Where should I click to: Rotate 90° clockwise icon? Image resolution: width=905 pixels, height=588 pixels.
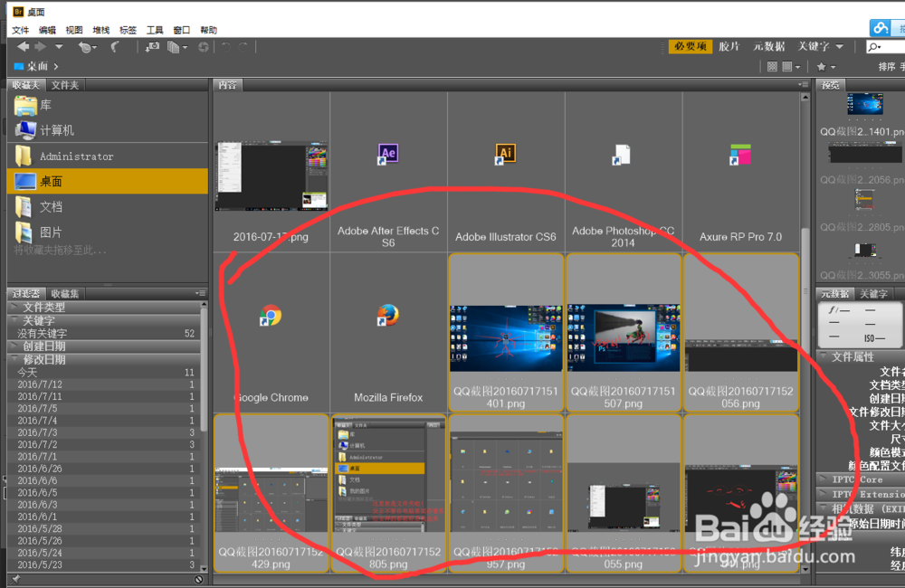click(243, 47)
